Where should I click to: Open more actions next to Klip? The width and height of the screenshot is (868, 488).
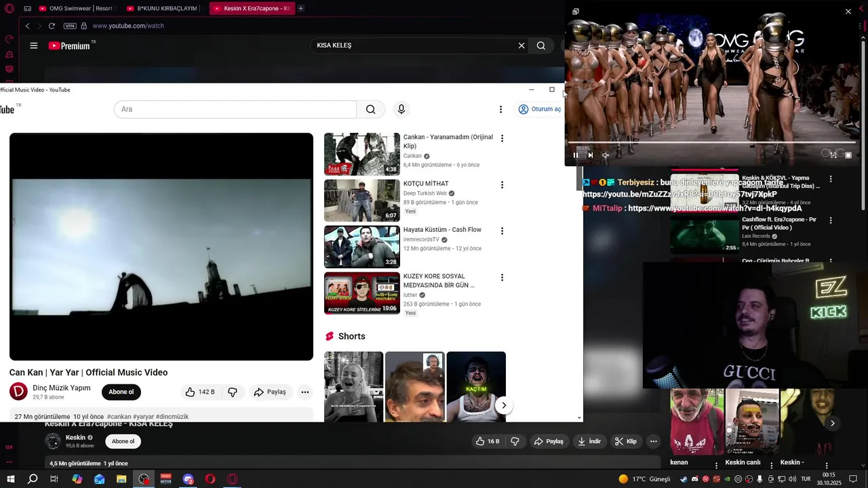pos(654,441)
